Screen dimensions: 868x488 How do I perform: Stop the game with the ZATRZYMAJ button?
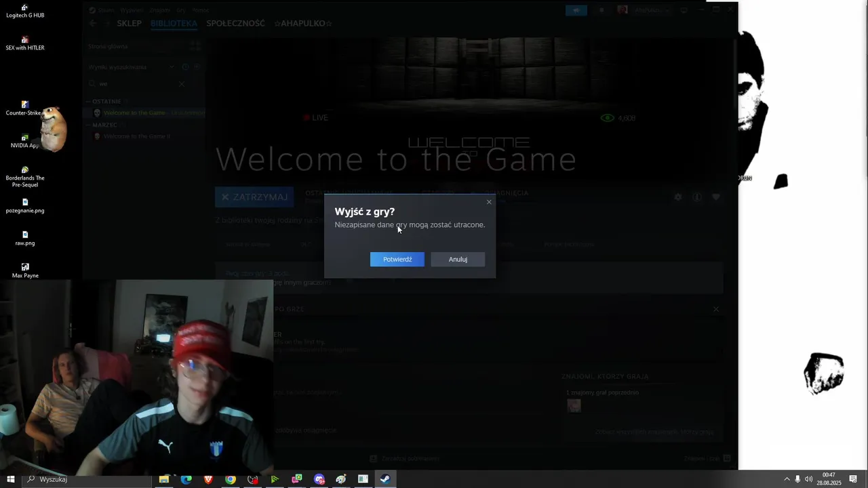tap(254, 197)
